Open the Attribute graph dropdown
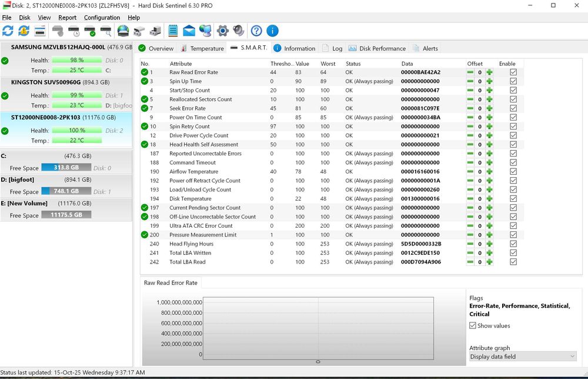Screen dimensions: 588x379 pos(523,356)
